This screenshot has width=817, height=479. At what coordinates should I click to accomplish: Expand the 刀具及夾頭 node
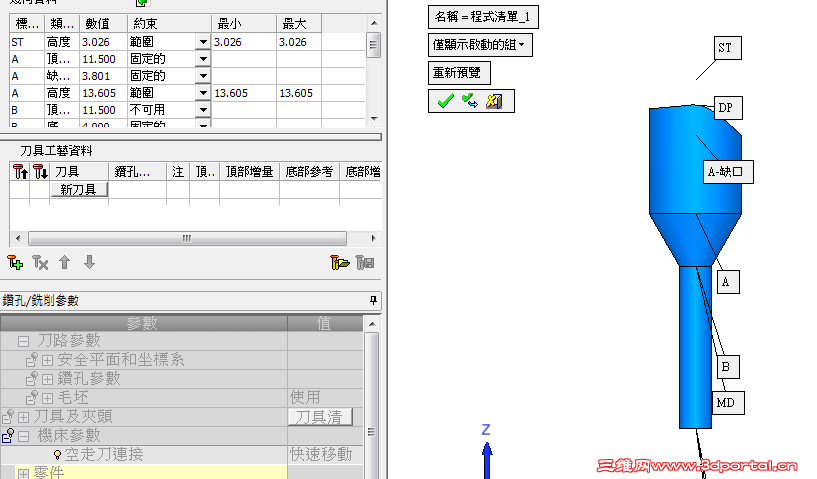pos(23,417)
